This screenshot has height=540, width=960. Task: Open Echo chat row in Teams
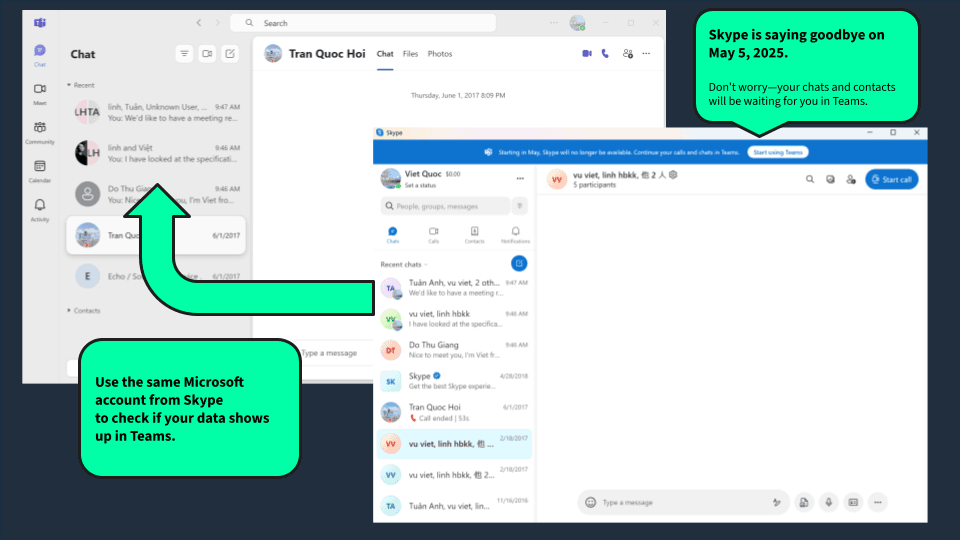(156, 276)
